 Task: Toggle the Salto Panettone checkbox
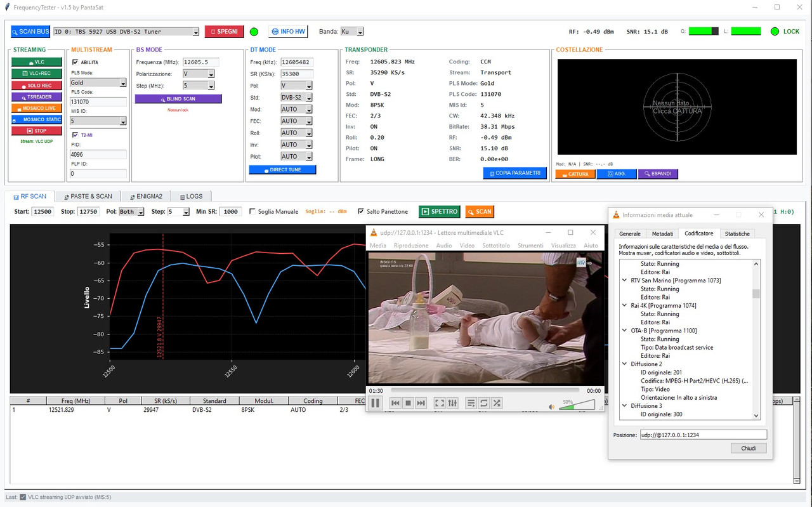click(361, 211)
